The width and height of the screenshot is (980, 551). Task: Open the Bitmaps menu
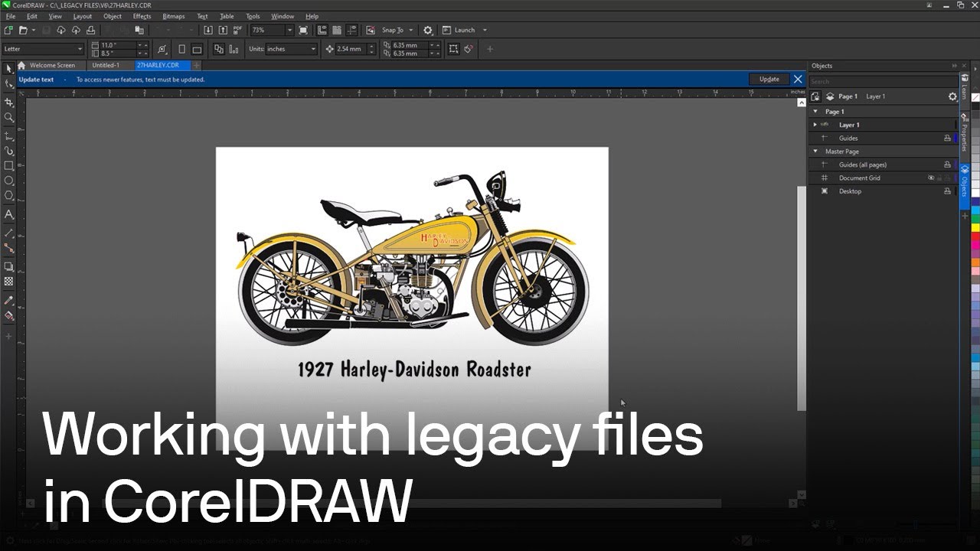(x=174, y=16)
